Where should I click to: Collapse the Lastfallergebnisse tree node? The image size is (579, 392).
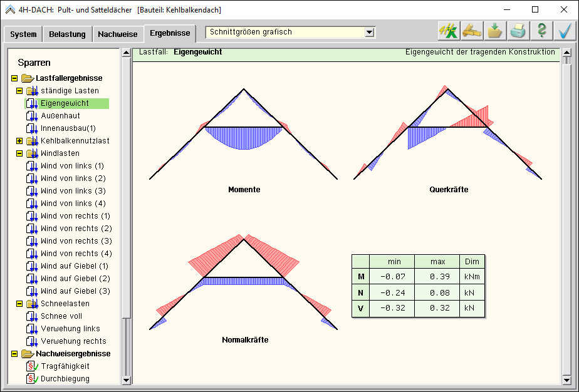click(x=14, y=78)
